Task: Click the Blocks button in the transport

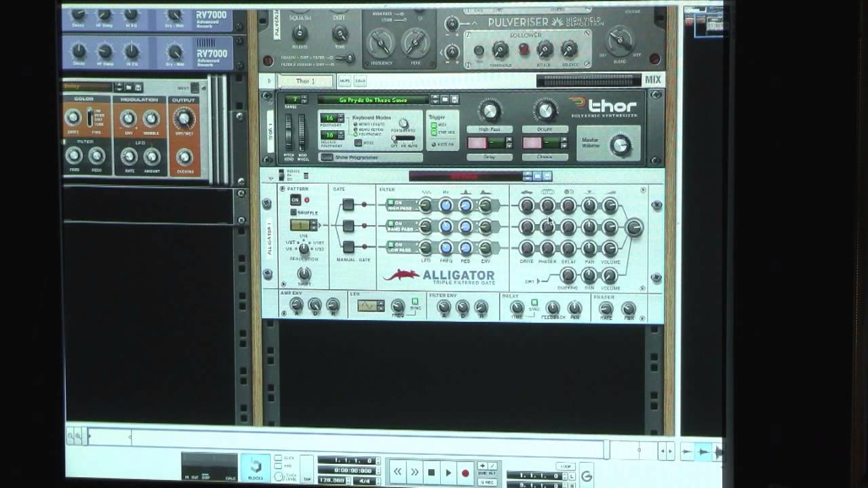Action: click(x=256, y=468)
